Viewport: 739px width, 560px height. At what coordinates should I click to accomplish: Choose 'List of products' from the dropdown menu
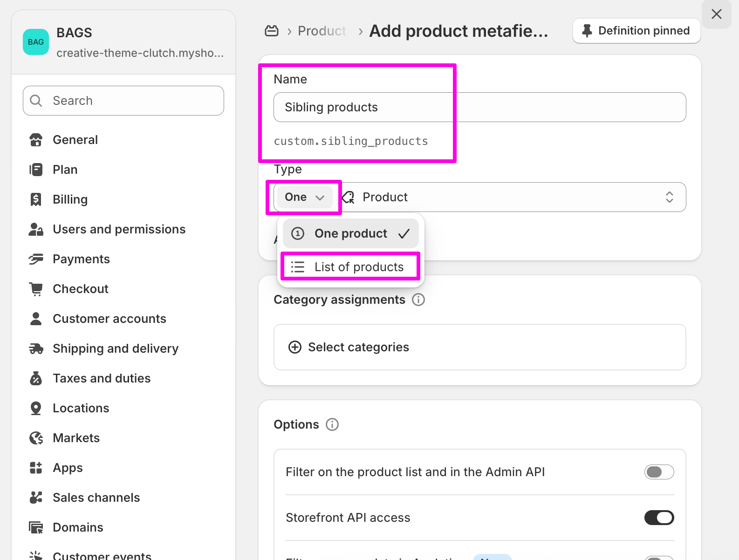[x=350, y=267]
